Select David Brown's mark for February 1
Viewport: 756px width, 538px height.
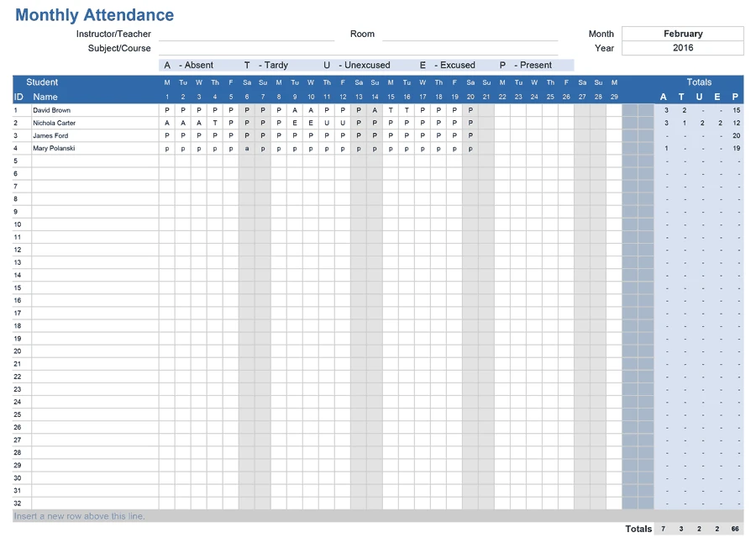[166, 110]
